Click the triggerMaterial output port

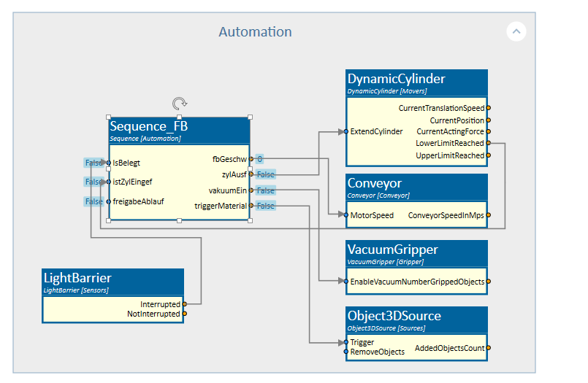point(251,206)
